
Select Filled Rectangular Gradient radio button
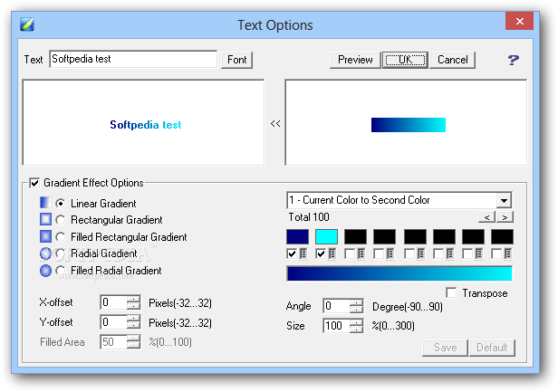(x=61, y=237)
